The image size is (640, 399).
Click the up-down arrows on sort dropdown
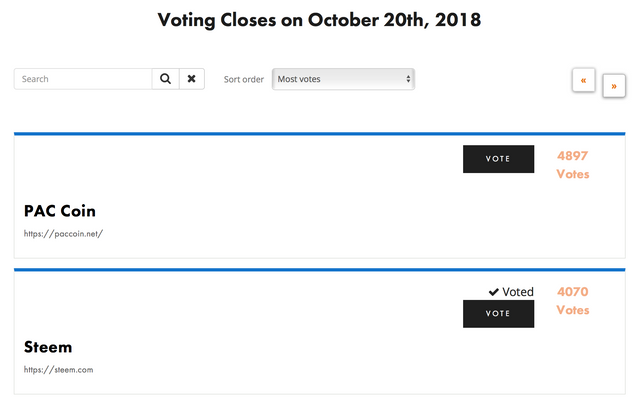(x=408, y=79)
